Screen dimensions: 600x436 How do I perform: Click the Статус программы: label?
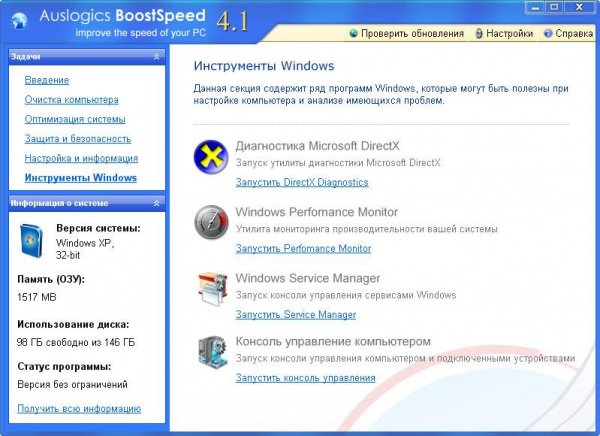click(x=64, y=366)
